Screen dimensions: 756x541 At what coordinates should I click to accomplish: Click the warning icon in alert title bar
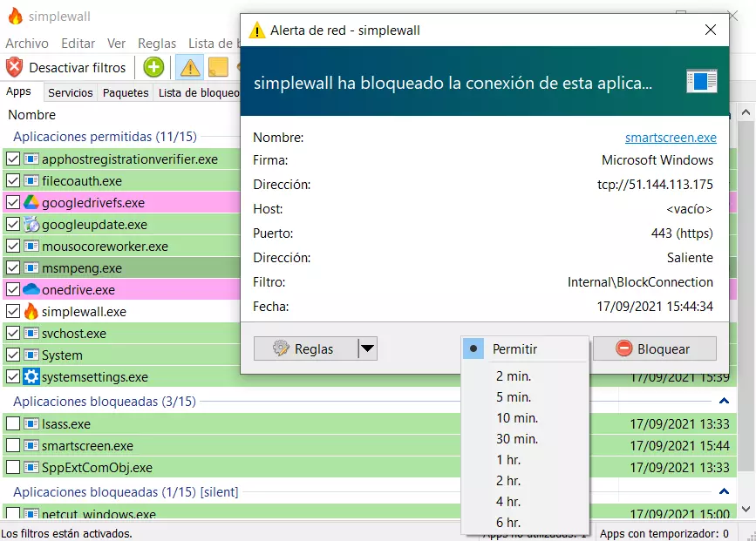[x=257, y=30]
